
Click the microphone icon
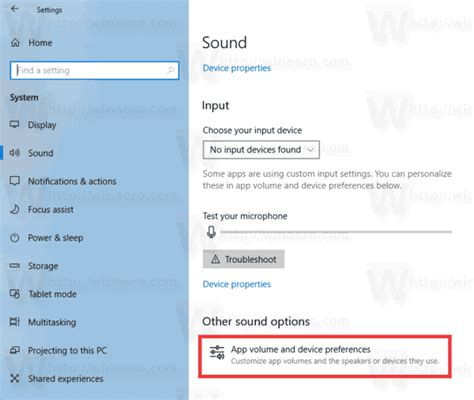point(211,232)
